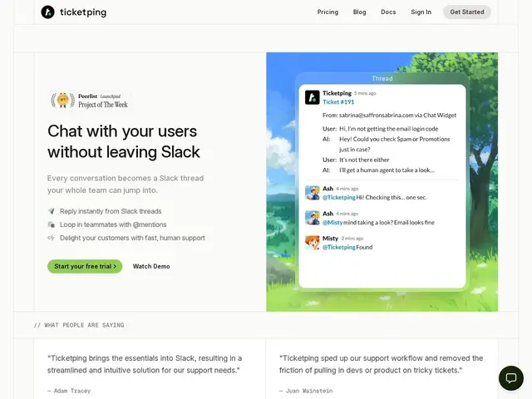Image resolution: width=532 pixels, height=399 pixels.
Task: Click the '5 mins ago' timestamp
Action: 365,93
